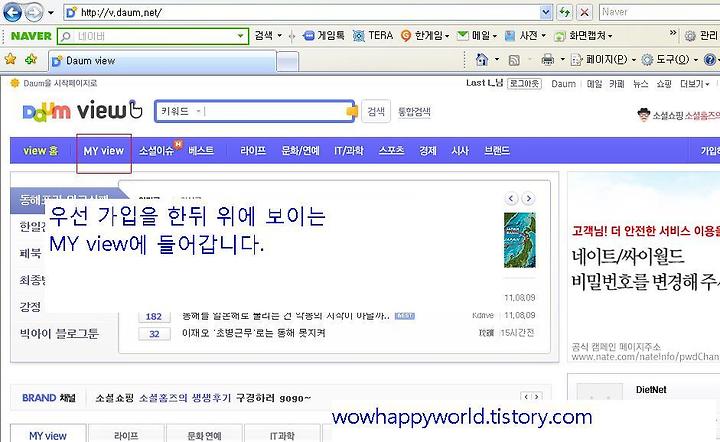
Task: Open the 도구(O) tools menu
Action: [x=670, y=60]
